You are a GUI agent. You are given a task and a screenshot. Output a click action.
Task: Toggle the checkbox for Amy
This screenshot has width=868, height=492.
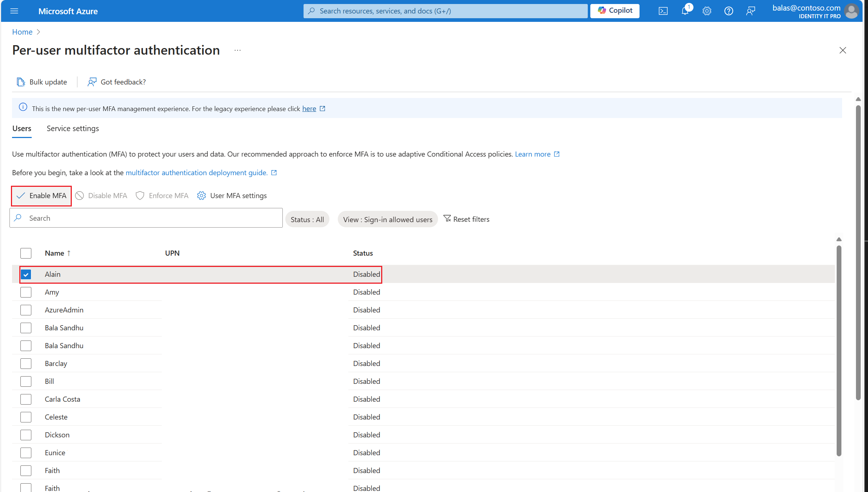[26, 292]
